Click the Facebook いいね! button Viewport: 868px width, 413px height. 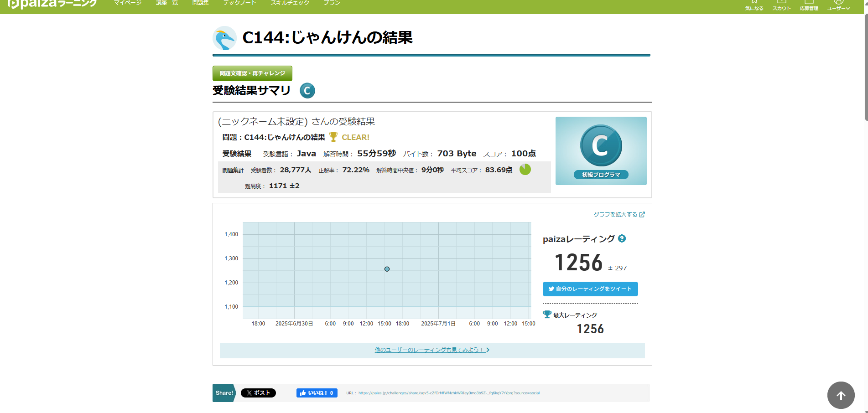click(x=317, y=393)
